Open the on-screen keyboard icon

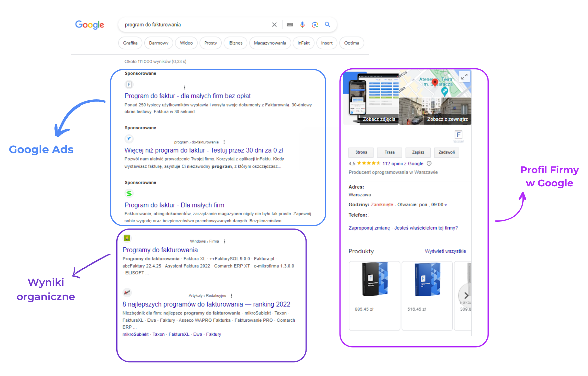click(290, 25)
